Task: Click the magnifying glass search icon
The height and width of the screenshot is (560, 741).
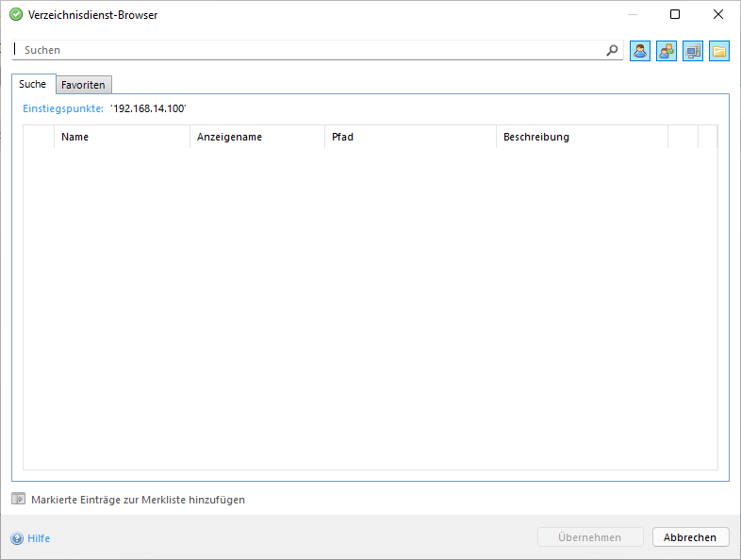Action: click(x=612, y=51)
